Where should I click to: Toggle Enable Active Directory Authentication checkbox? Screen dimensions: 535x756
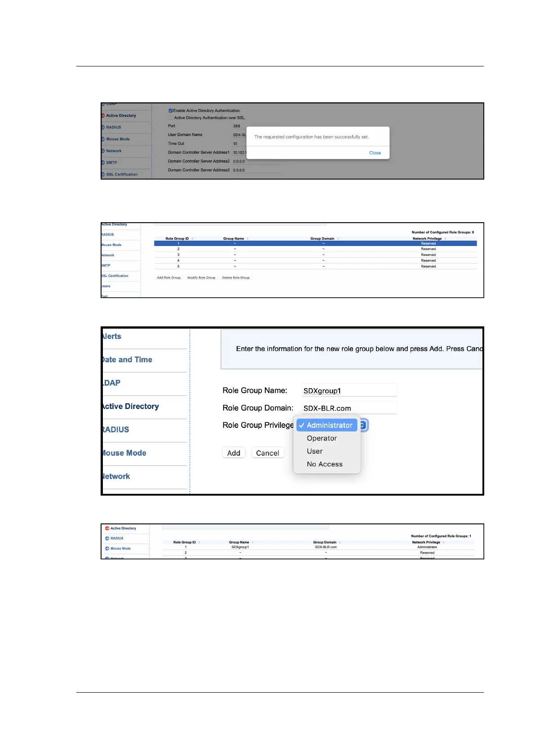(x=171, y=110)
